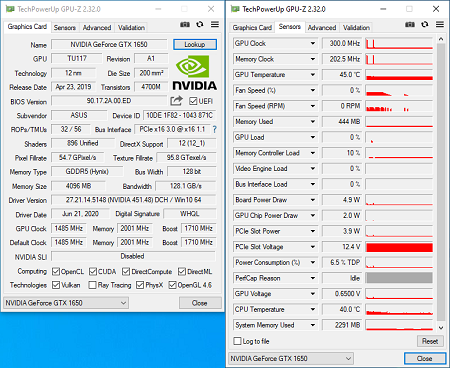Open CPU Temperature sensor dropdown
The width and height of the screenshot is (450, 368).
tap(313, 310)
